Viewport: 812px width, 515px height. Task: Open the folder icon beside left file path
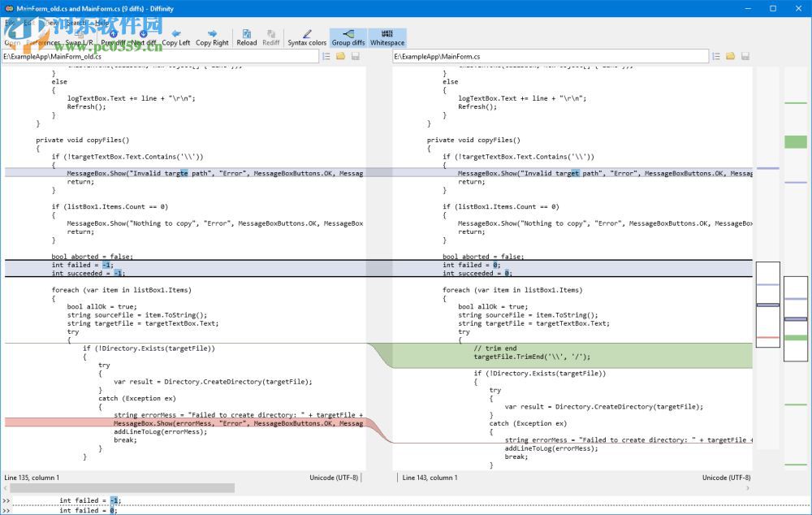(x=341, y=56)
